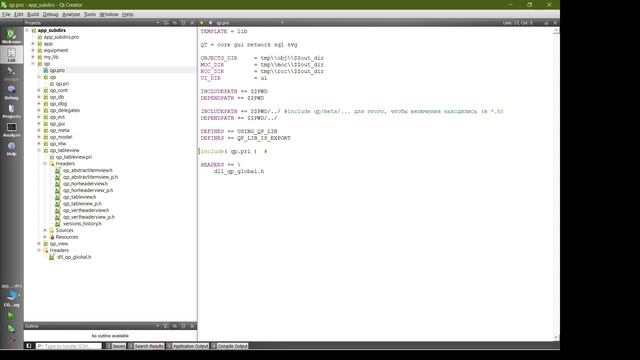Expand the Sources folder
Screen dimensions: 640x360
[45, 230]
